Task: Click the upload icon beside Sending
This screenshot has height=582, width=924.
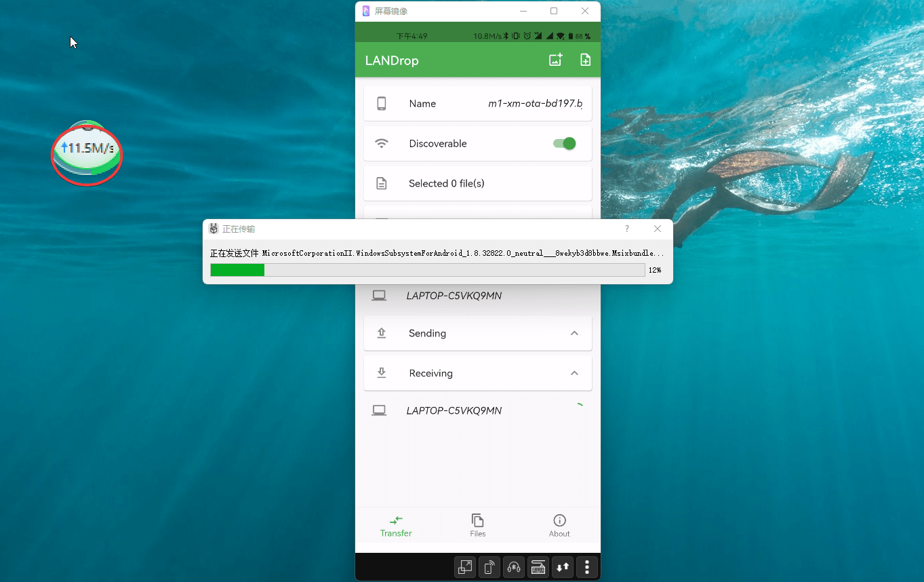Action: [x=382, y=333]
